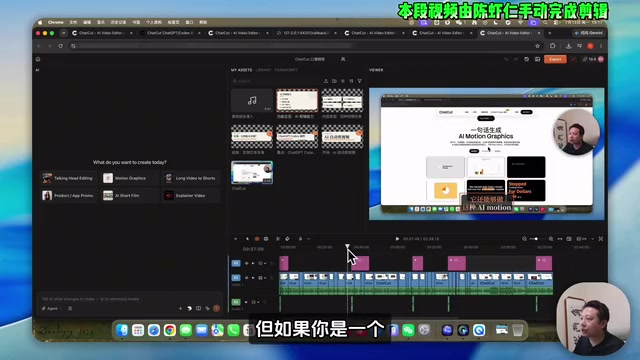Viewport: 640px width, 360px height.
Task: Click the home icon in ChatCut header
Action: (x=38, y=59)
